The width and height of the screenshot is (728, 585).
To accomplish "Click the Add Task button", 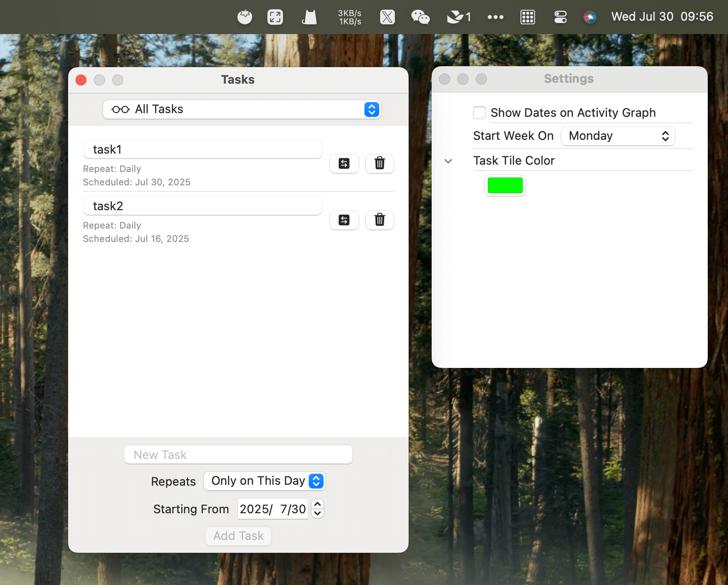I will point(238,536).
